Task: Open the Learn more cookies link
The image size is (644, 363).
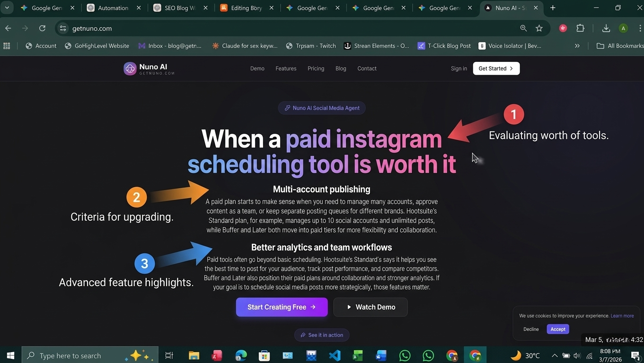Action: tap(622, 316)
